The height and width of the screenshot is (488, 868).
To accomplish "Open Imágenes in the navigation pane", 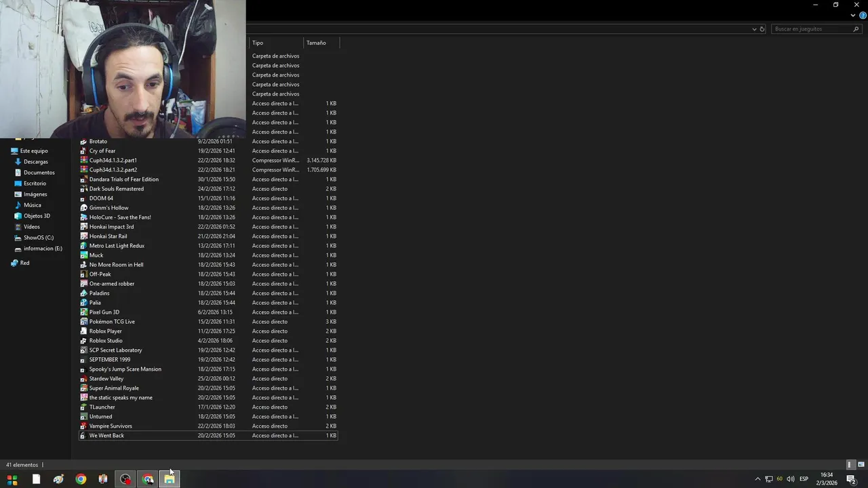I will [35, 195].
